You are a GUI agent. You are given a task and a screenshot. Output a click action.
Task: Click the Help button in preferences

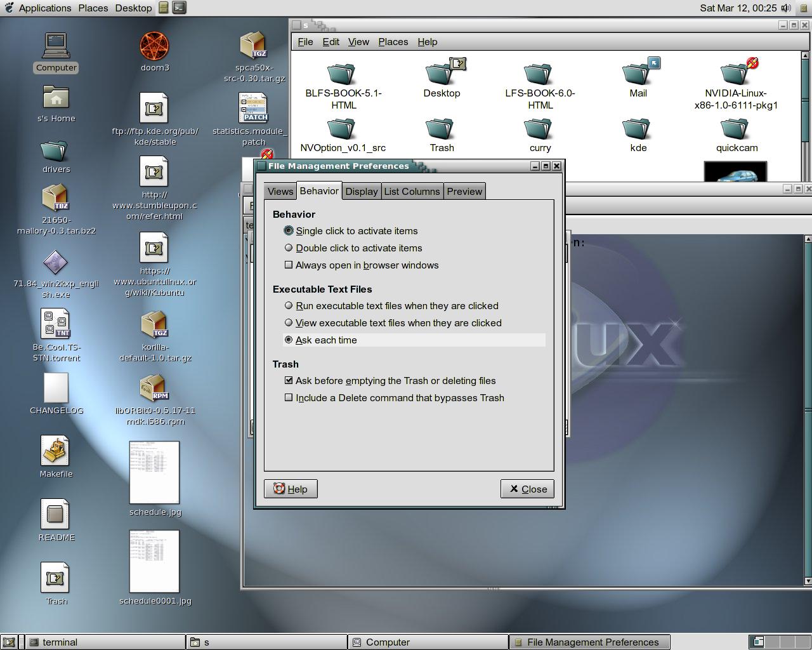(291, 489)
